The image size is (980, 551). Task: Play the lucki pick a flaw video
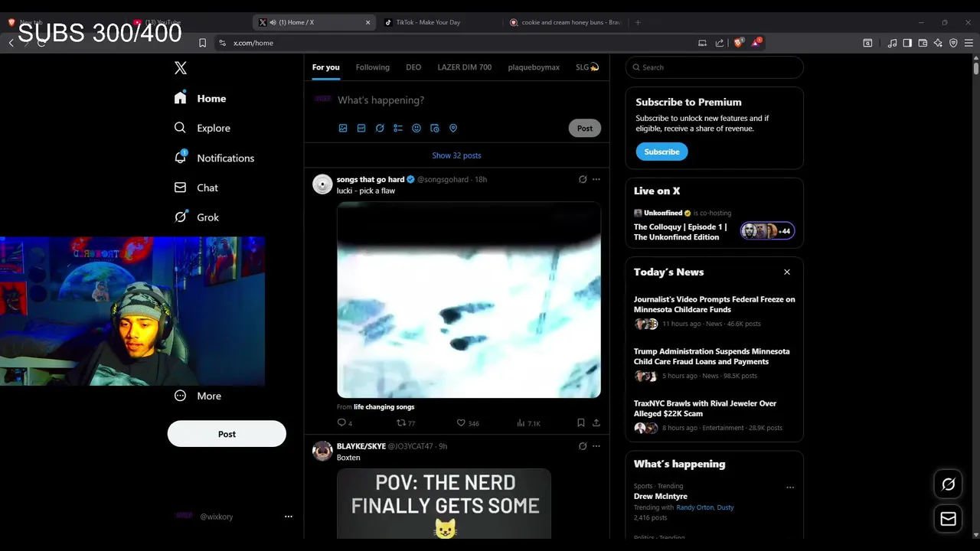click(x=469, y=299)
